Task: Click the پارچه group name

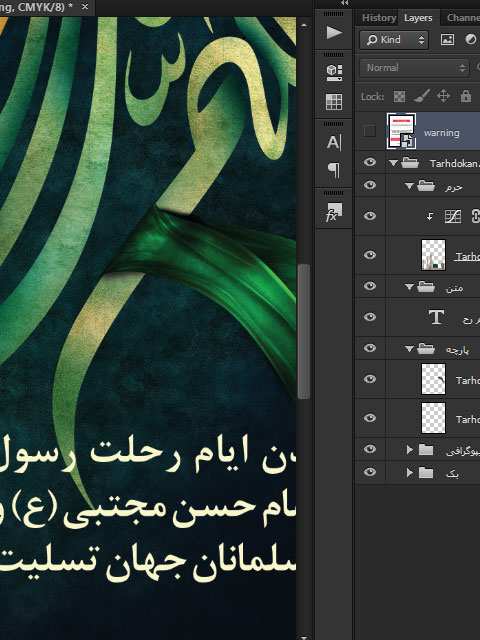Action: pyautogui.click(x=457, y=350)
